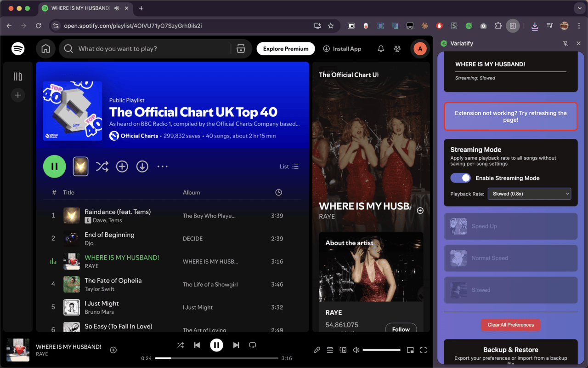Connect to a device icon
588x368 pixels.
coord(343,350)
